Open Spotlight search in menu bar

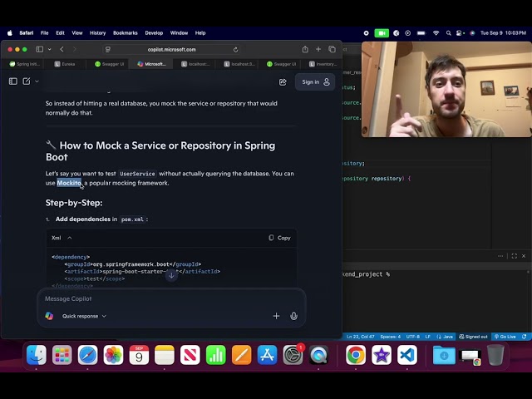(449, 33)
